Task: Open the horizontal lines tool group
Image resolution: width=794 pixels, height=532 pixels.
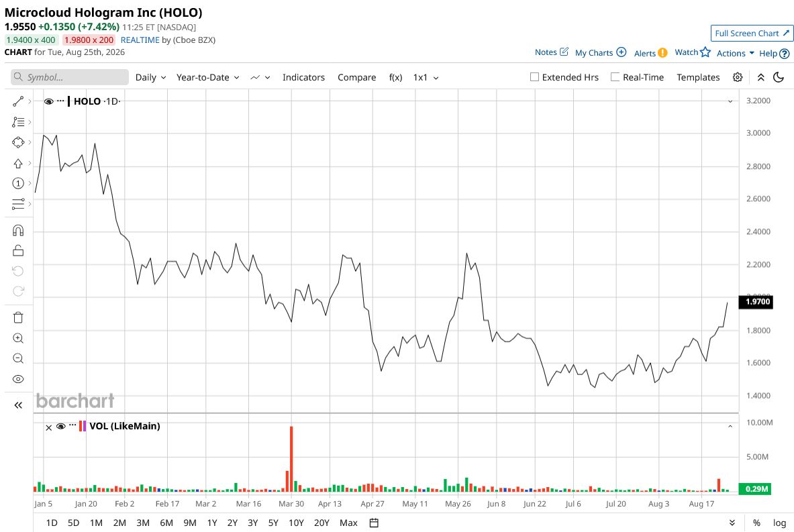Action: 18,204
